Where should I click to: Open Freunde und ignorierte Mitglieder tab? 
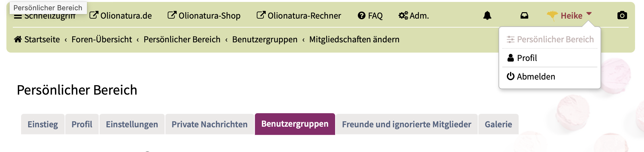point(406,124)
